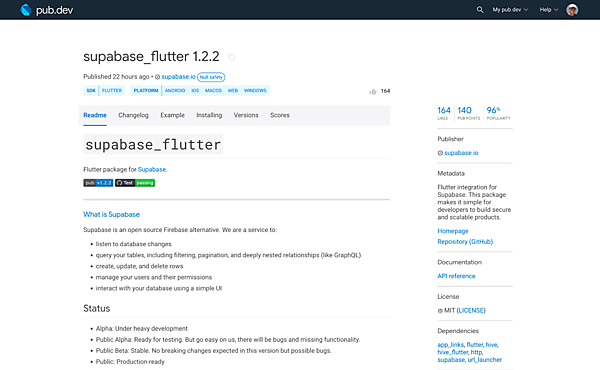Screen dimensions: 600x370
Task: Open the hive_flutter dependency link
Action: (453, 352)
